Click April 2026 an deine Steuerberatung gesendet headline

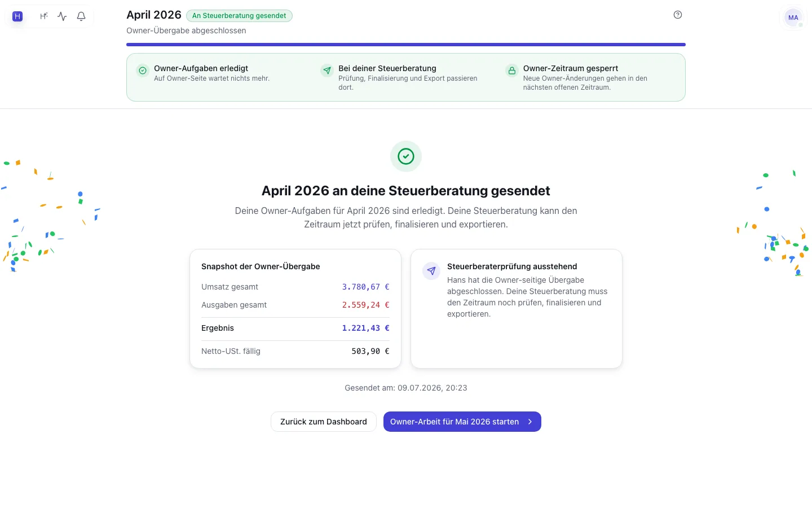pos(406,191)
